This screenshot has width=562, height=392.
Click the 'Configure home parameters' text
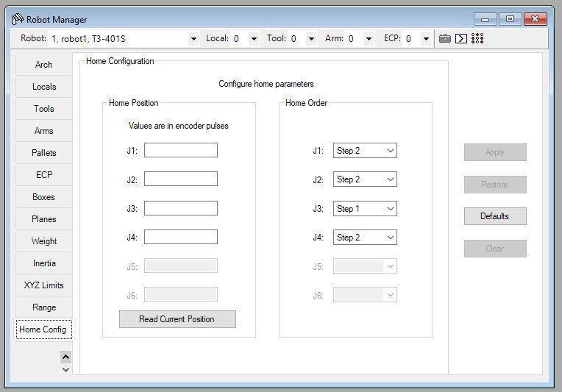coord(266,84)
